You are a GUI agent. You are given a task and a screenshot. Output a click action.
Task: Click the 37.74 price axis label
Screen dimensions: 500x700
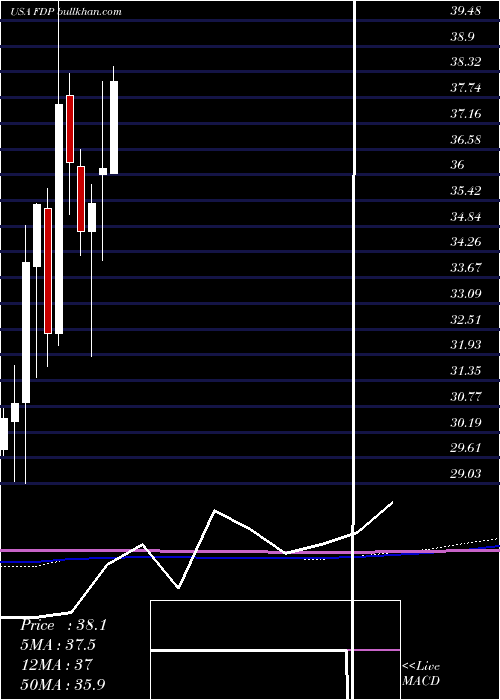465,88
